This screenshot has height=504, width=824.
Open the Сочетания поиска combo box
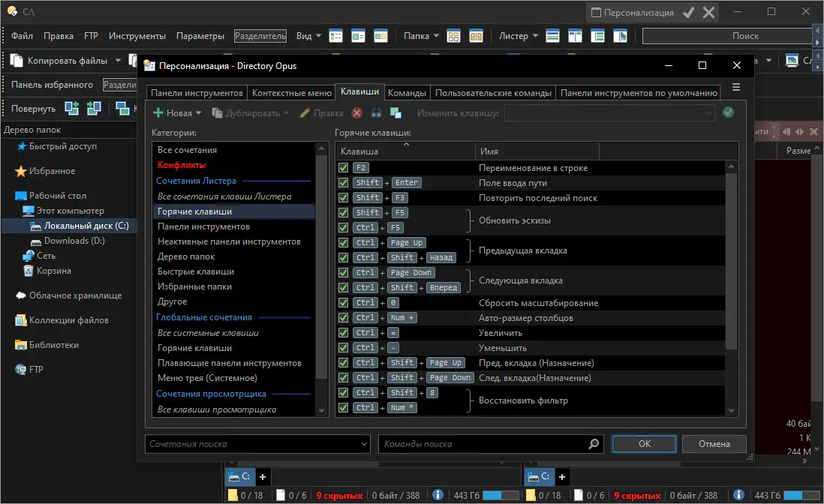(x=365, y=444)
